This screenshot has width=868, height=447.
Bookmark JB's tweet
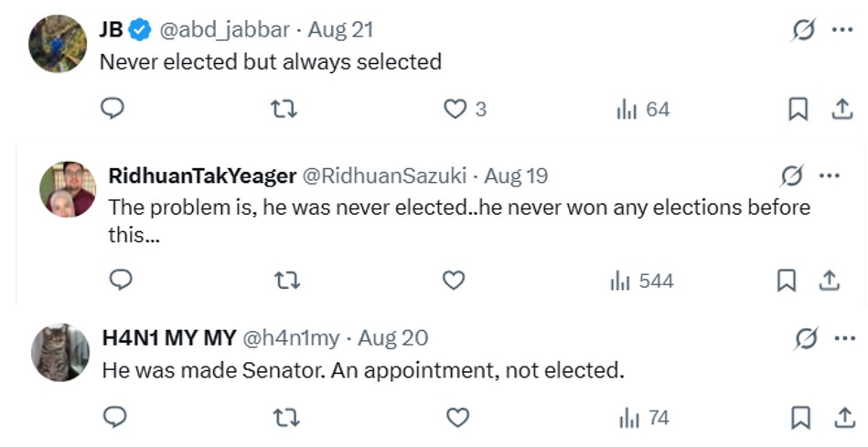(x=798, y=110)
